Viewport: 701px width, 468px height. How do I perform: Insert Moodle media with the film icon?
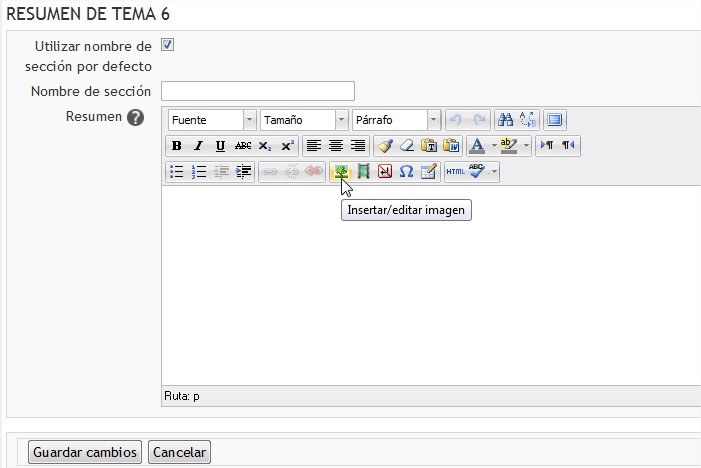(363, 172)
